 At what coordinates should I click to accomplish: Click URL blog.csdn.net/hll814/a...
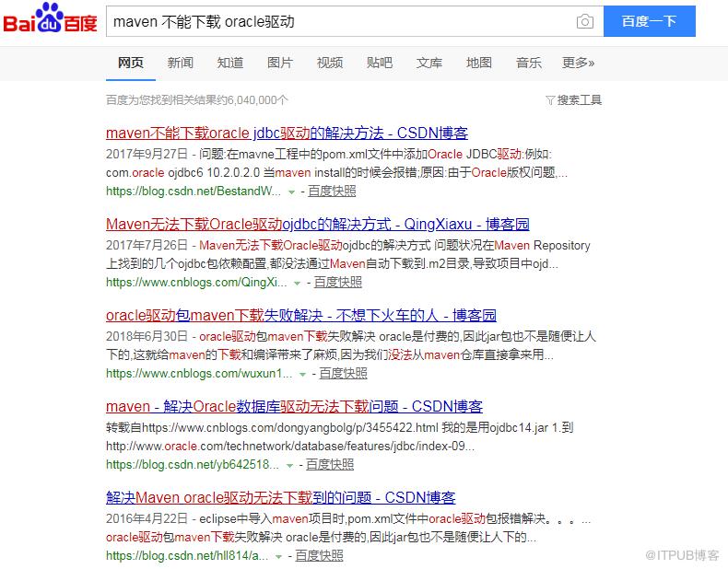187,555
